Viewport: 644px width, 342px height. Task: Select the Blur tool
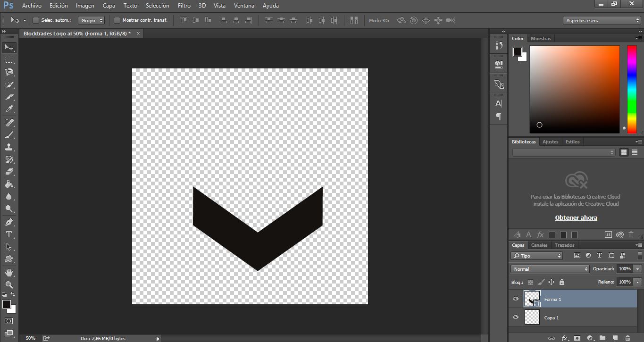point(9,196)
